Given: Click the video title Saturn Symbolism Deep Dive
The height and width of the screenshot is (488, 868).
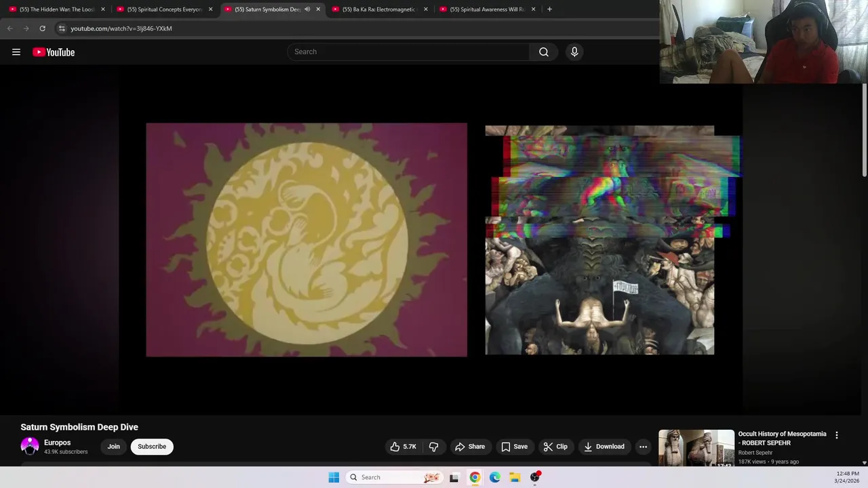Looking at the screenshot, I should pos(79,427).
